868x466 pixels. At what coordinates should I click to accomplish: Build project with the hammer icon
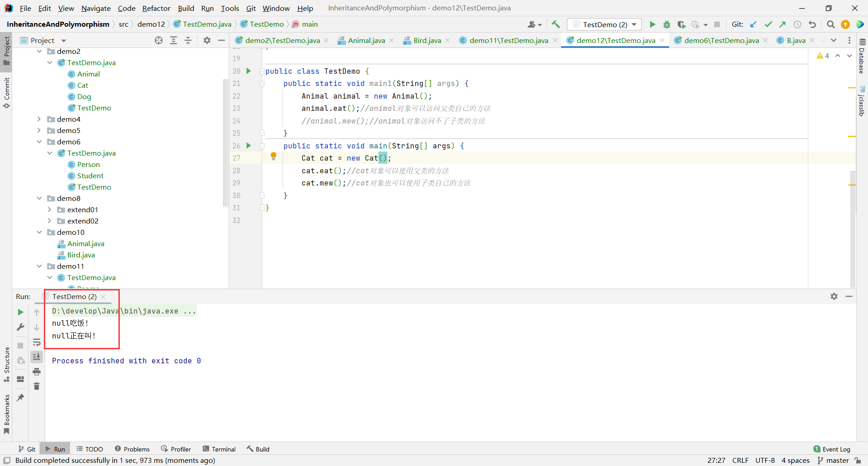coord(556,24)
